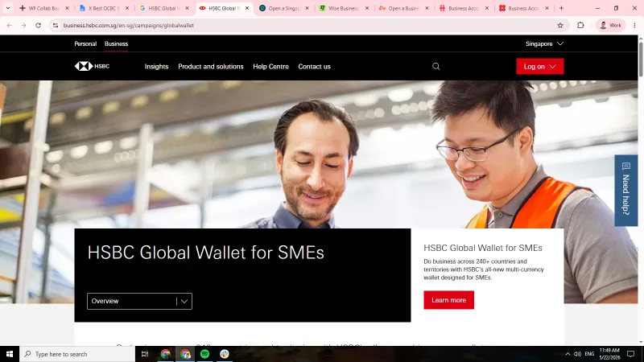Open the Chrome extensions puzzle icon

(x=580, y=26)
